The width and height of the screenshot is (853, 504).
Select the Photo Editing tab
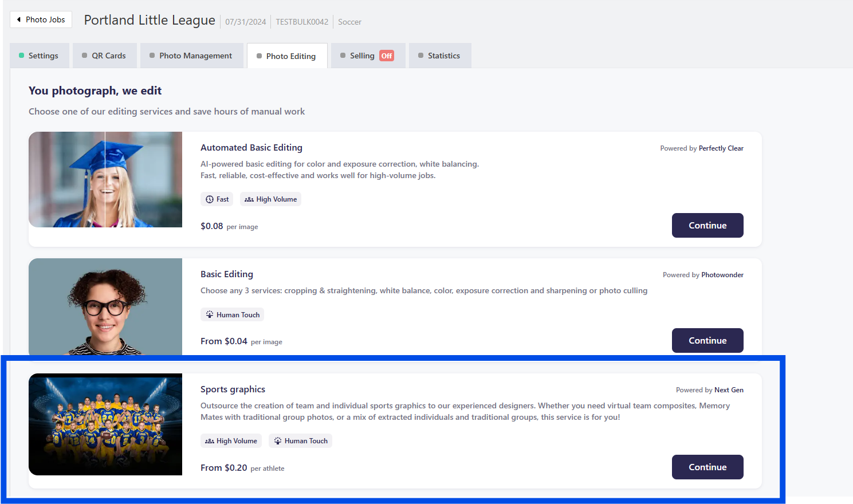[x=287, y=56]
